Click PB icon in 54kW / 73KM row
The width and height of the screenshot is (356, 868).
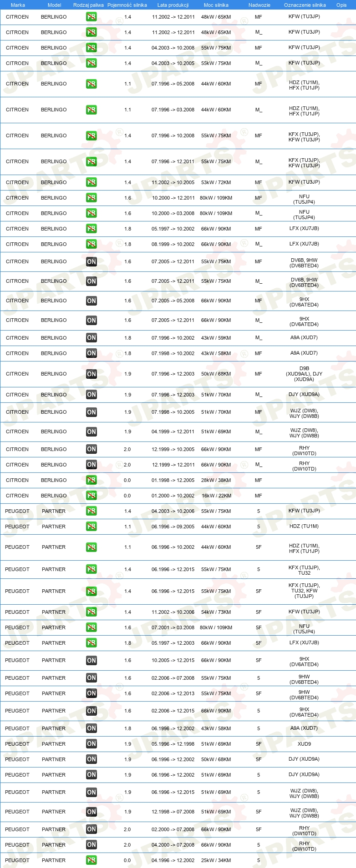(92, 612)
